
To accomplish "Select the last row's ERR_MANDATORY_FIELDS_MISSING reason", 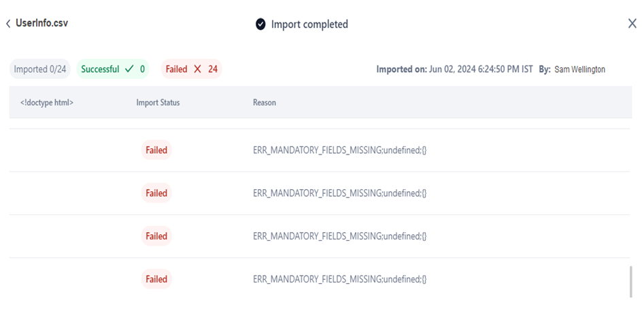I will pyautogui.click(x=339, y=279).
